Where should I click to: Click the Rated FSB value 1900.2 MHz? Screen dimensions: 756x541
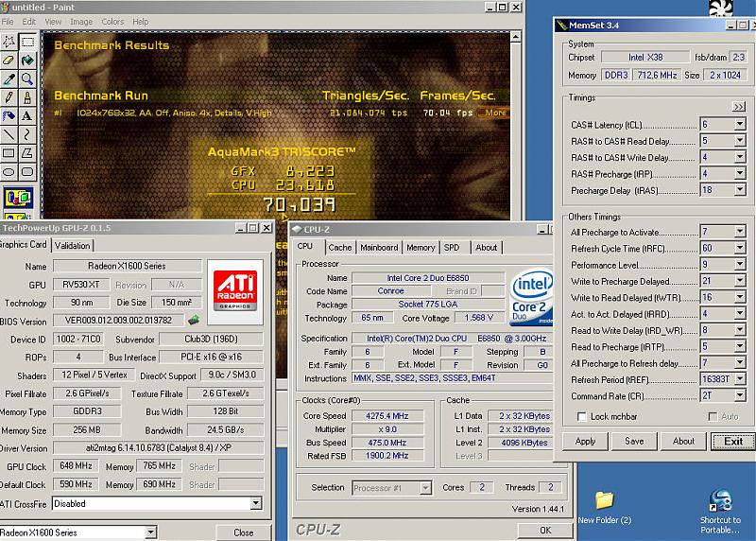(x=387, y=455)
